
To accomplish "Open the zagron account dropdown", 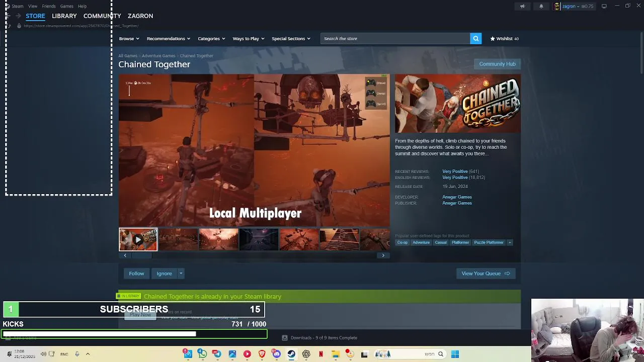I will click(578, 6).
